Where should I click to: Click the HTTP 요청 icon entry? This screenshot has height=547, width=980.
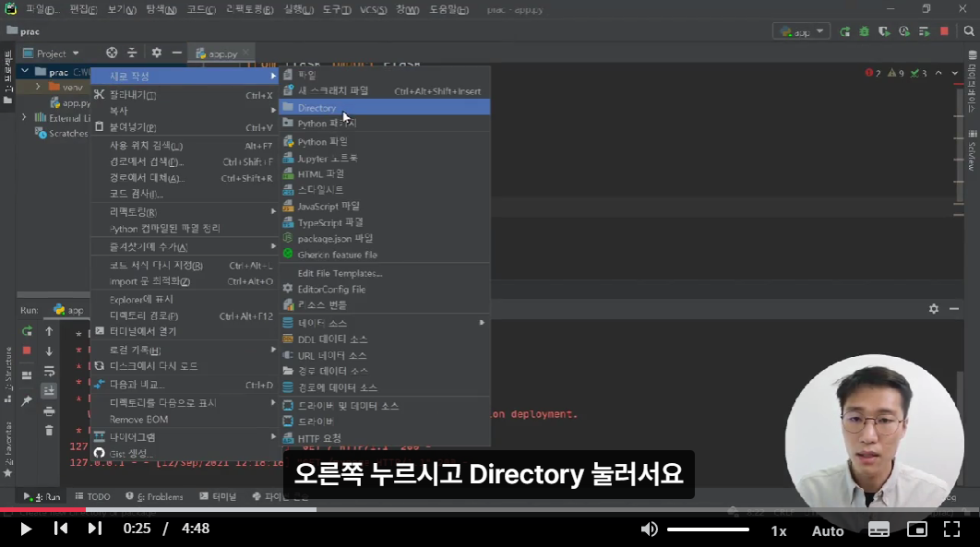[288, 438]
